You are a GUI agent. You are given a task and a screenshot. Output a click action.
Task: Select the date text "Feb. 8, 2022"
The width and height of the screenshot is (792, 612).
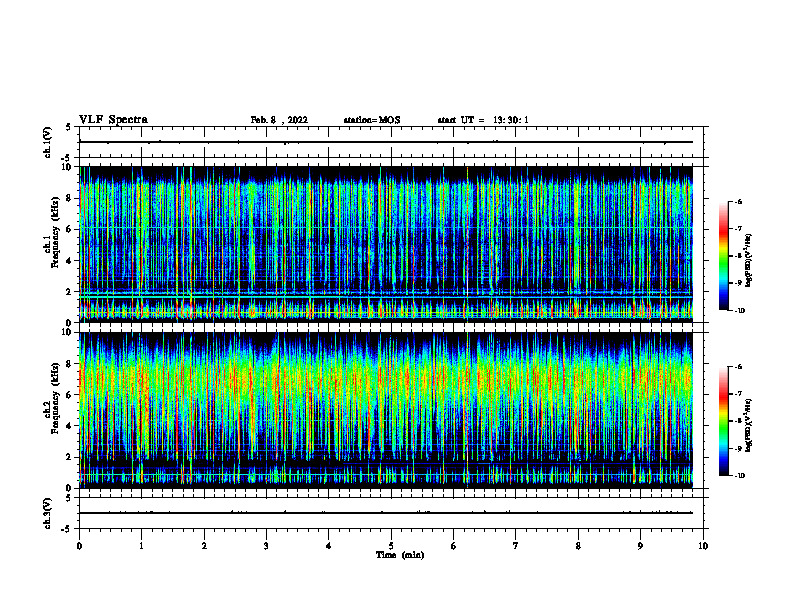[279, 120]
